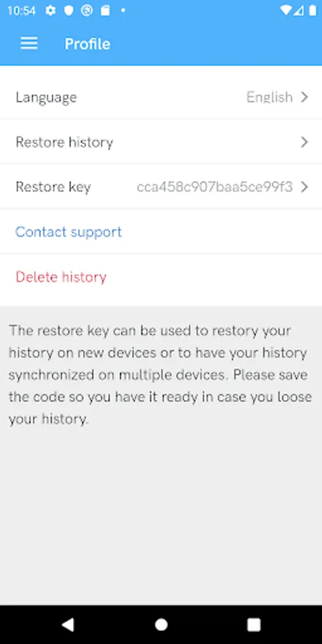Tap the English language value
The width and height of the screenshot is (322, 644).
(270, 97)
